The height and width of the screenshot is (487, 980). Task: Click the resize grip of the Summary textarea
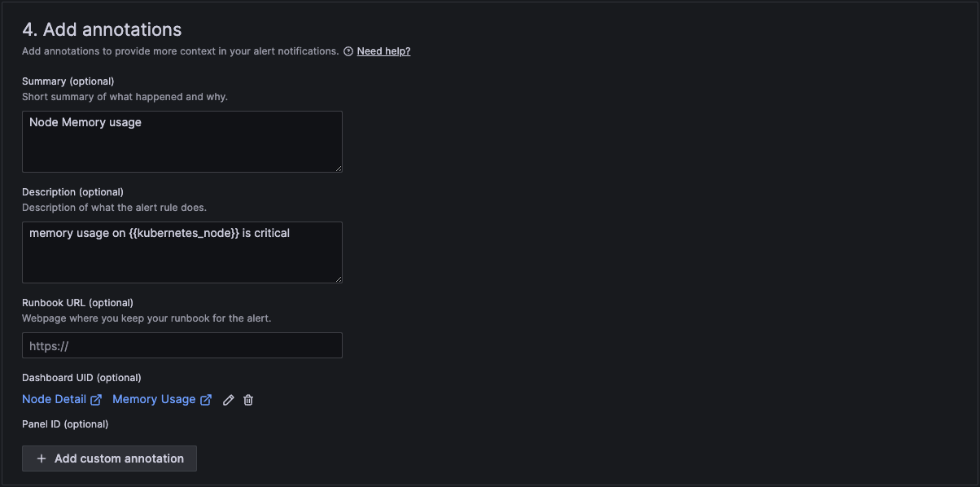coord(338,168)
